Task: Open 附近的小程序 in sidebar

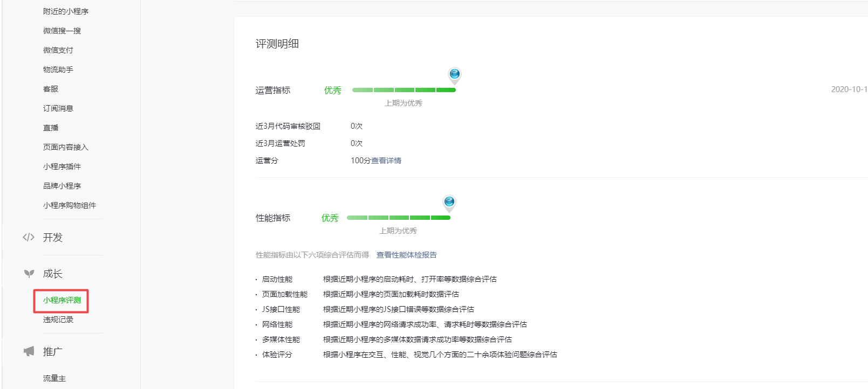Action: (x=66, y=11)
